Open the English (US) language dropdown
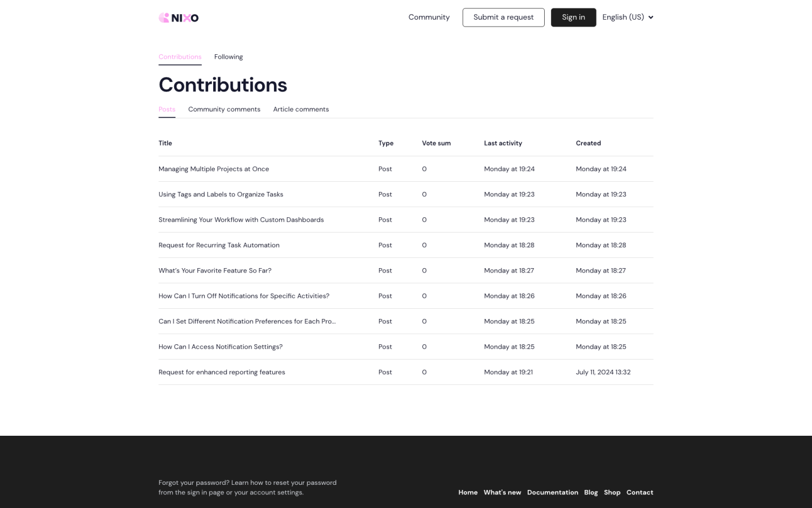The height and width of the screenshot is (508, 812). point(627,17)
